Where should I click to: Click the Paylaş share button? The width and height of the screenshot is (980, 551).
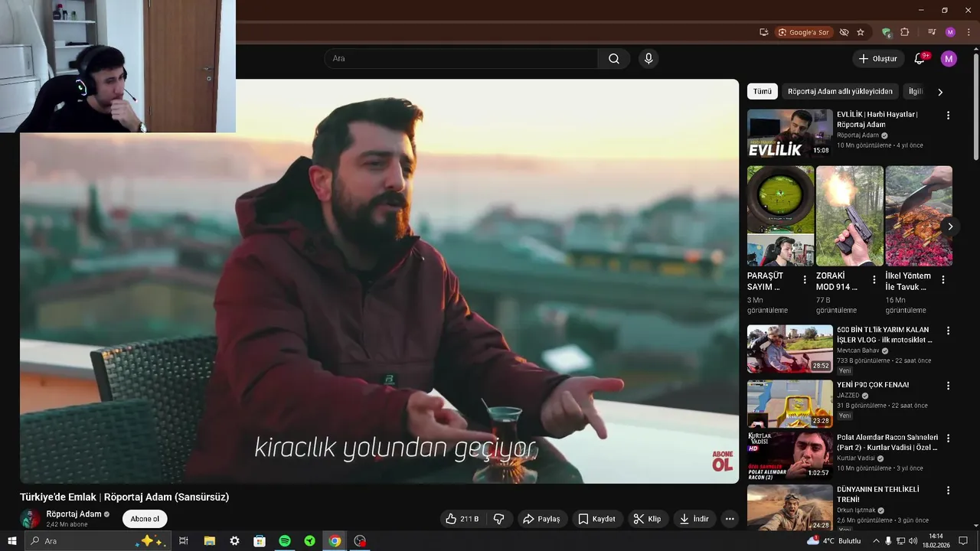tap(541, 519)
